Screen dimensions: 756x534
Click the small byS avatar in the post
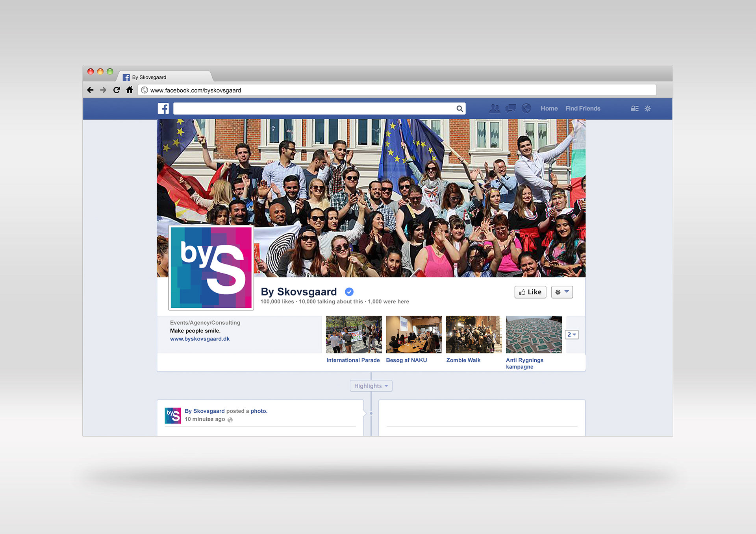(173, 416)
